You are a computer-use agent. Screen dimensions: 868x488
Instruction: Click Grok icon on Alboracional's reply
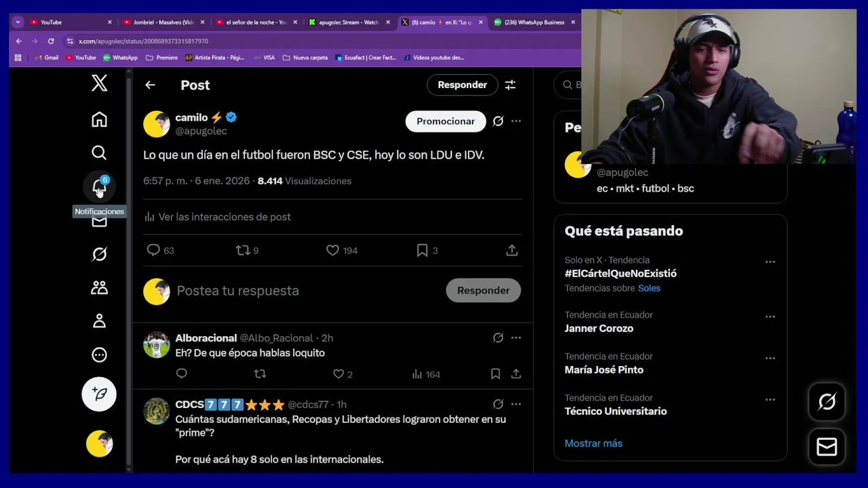coord(498,338)
